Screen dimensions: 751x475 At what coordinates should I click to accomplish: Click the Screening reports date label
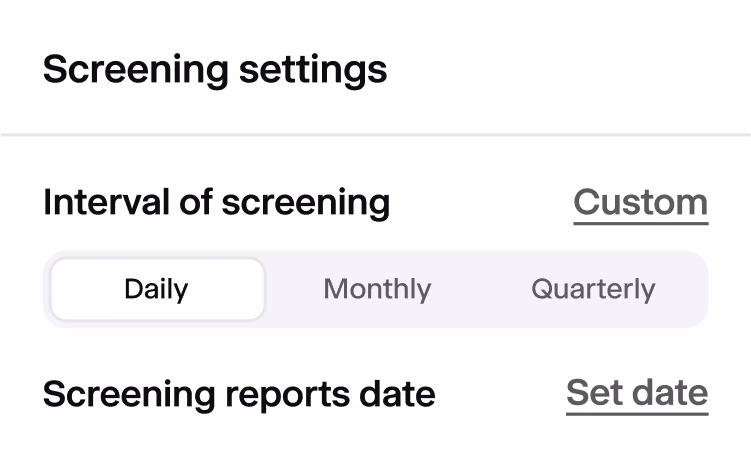coord(239,395)
